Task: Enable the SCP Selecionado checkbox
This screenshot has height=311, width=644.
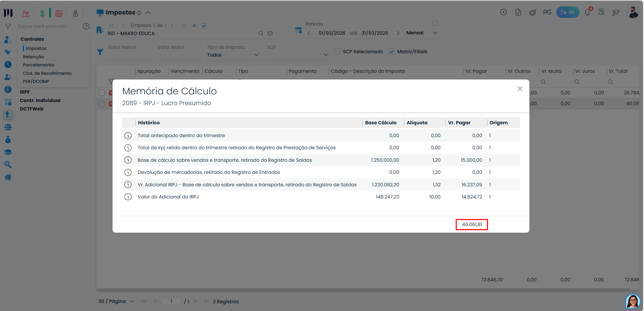Action: click(x=337, y=52)
